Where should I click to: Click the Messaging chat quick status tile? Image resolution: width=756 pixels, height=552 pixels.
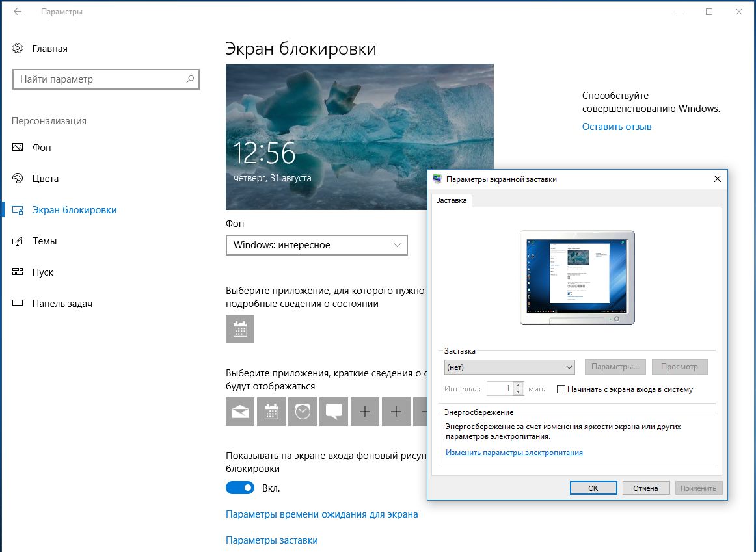tap(334, 412)
